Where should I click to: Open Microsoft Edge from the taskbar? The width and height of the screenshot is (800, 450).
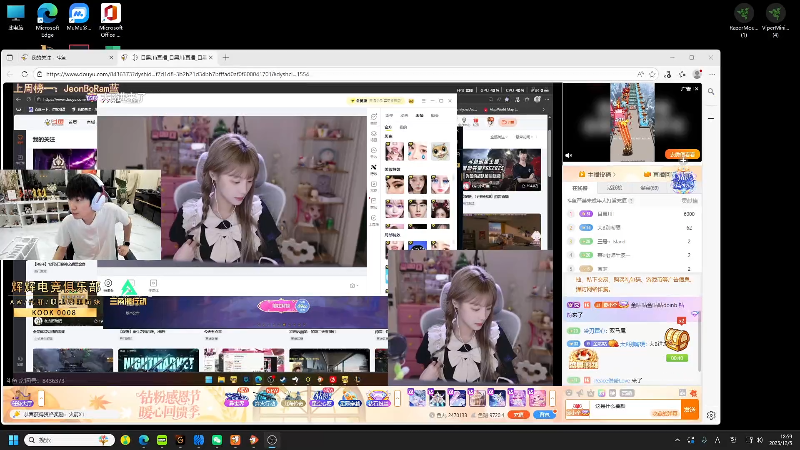coord(144,440)
